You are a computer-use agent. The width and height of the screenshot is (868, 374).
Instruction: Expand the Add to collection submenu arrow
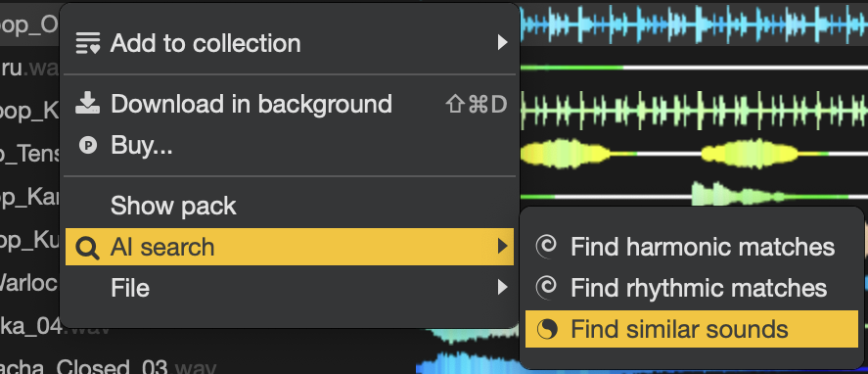coord(502,43)
